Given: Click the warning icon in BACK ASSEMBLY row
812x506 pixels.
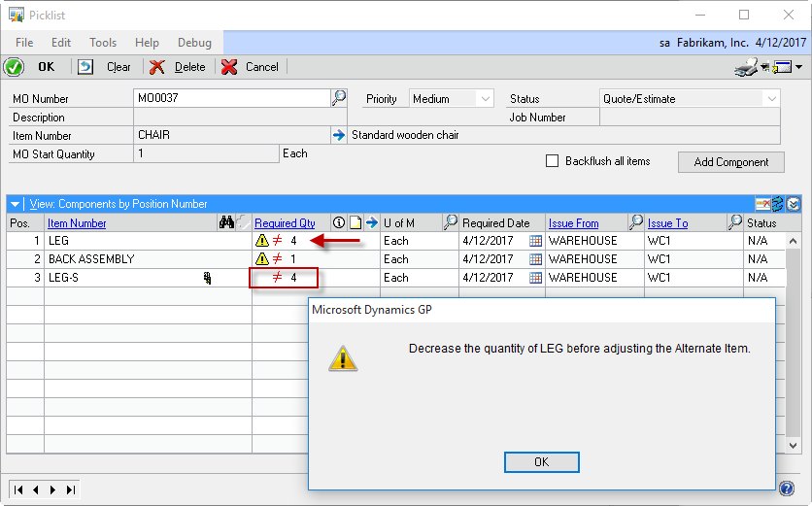Looking at the screenshot, I should [x=261, y=259].
